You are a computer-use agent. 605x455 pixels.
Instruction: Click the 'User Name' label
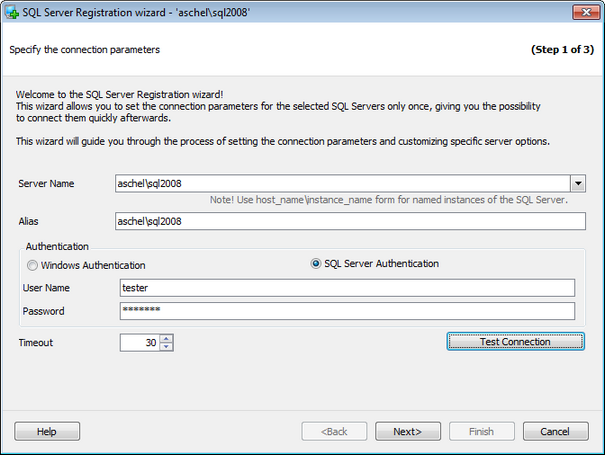(46, 288)
